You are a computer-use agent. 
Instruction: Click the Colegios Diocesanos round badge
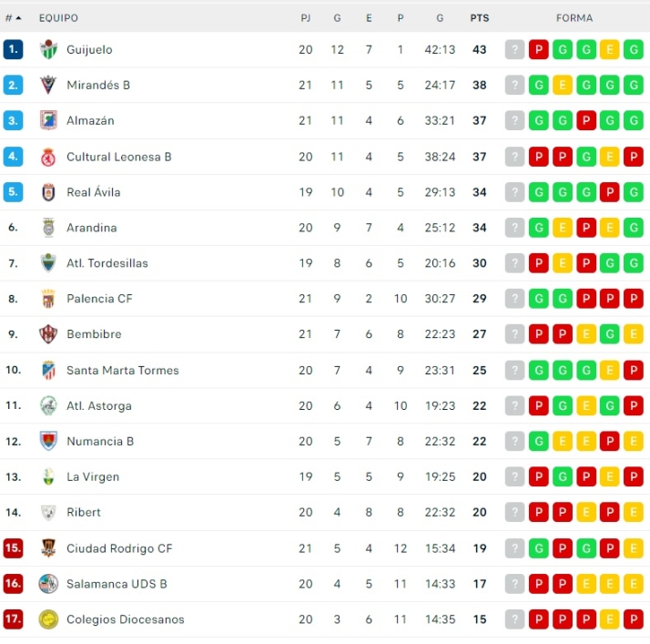pos(48,619)
